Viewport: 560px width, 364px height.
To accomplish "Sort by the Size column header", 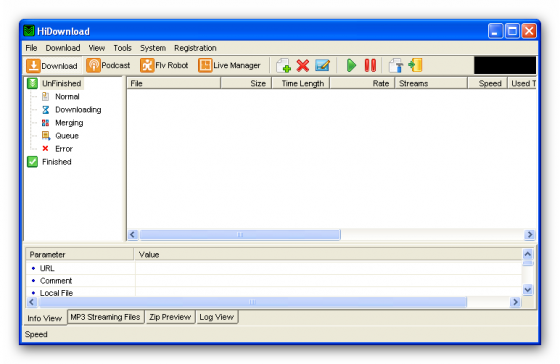I will 246,83.
